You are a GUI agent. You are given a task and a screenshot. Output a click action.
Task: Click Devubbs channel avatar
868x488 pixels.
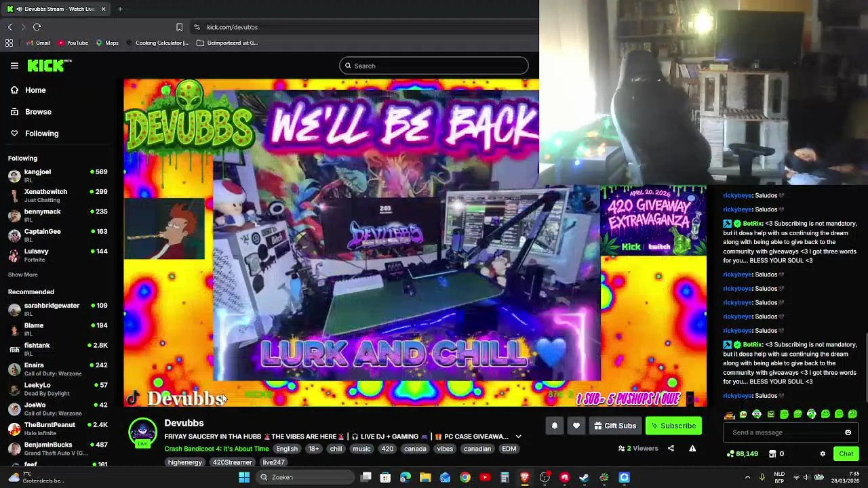coord(142,432)
